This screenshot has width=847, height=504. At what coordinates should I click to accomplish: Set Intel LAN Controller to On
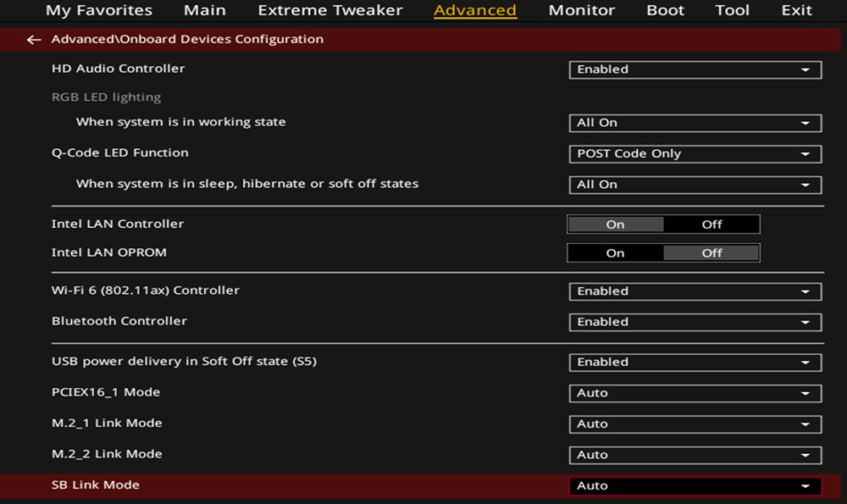click(x=615, y=224)
